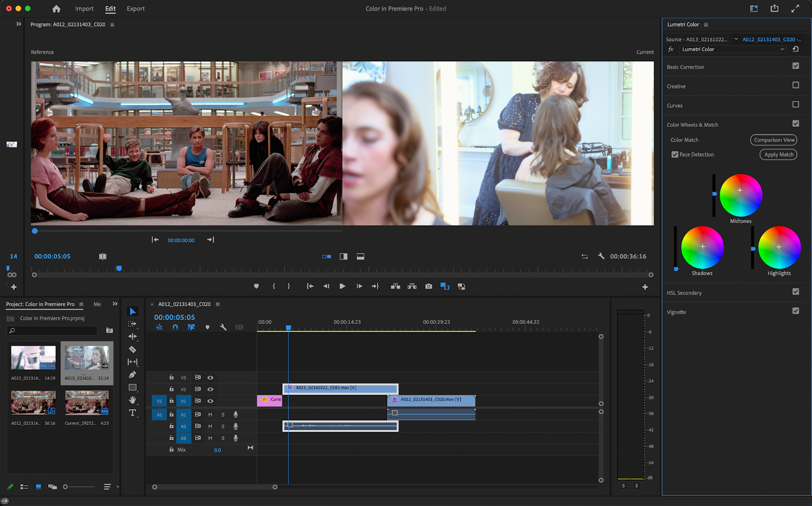This screenshot has height=506, width=812.
Task: Open the Lumetri Color panel menu
Action: [x=706, y=25]
